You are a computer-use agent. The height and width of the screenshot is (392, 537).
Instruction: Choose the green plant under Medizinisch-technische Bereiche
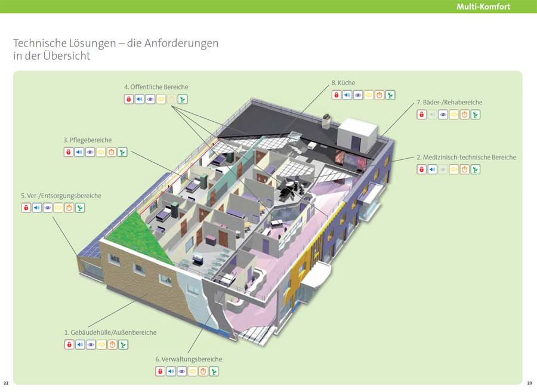pyautogui.click(x=476, y=169)
